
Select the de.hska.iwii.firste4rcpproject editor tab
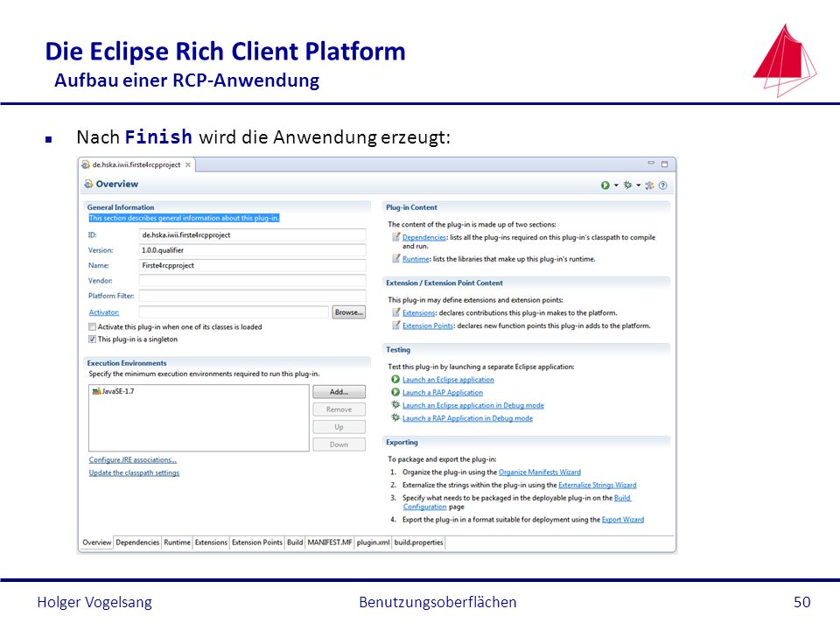tap(136, 165)
